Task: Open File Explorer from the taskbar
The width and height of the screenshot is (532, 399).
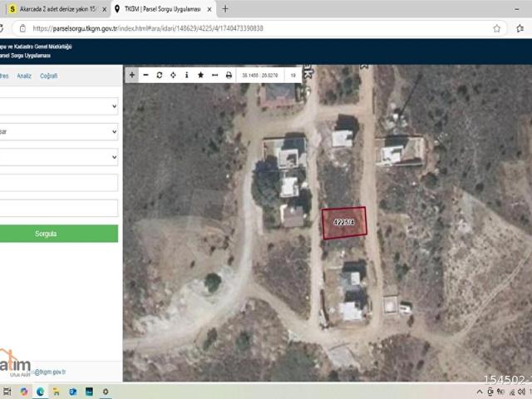Action: pyautogui.click(x=57, y=392)
